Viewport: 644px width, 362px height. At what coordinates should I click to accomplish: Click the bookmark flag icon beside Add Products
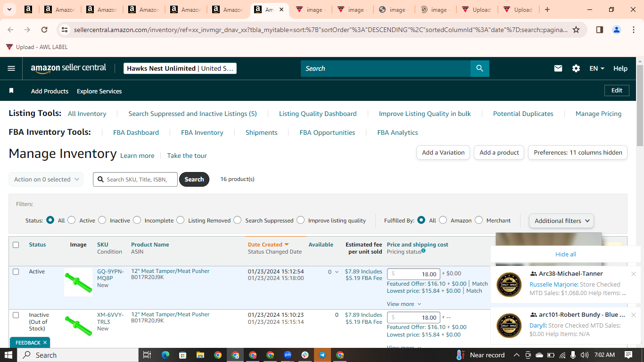click(11, 90)
